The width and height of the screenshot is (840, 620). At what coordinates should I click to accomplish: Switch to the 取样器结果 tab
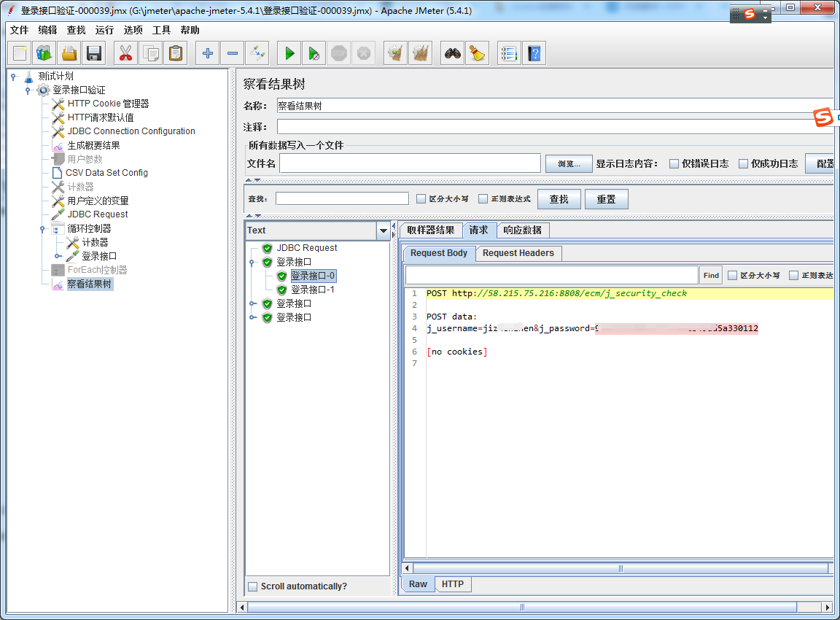pos(431,230)
